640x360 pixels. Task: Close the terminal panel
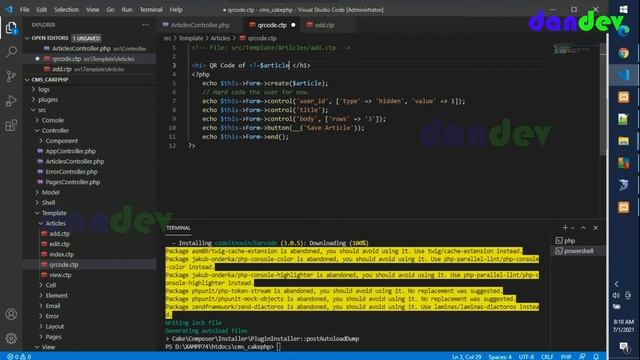pyautogui.click(x=596, y=228)
